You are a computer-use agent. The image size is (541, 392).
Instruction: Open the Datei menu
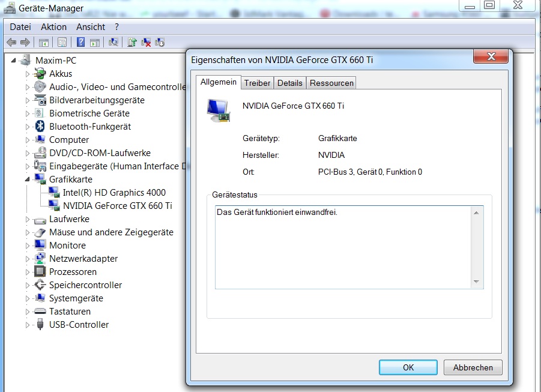[20, 27]
